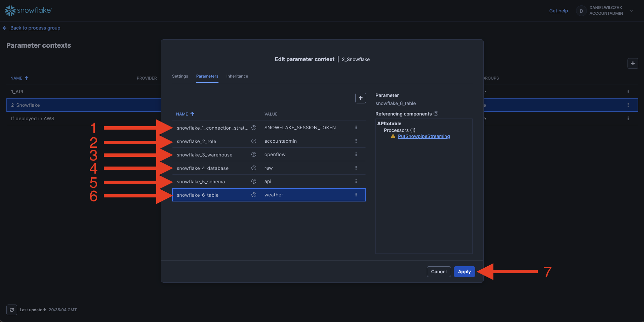Screen dimensions: 644x322
Task: Select the snowflake_5_schema parameter row
Action: click(212, 182)
